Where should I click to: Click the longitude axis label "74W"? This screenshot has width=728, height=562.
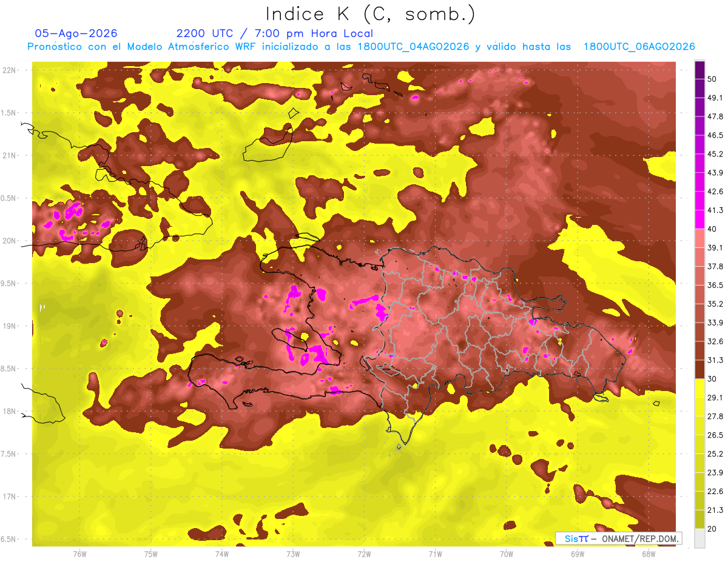coord(222,554)
